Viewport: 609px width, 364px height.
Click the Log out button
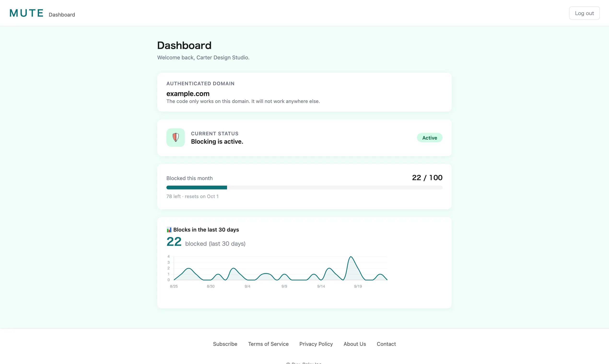tap(584, 13)
